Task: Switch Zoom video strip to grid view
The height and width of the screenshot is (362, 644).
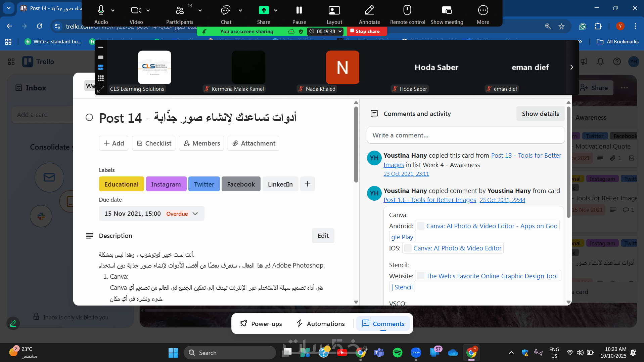Action: point(101,78)
